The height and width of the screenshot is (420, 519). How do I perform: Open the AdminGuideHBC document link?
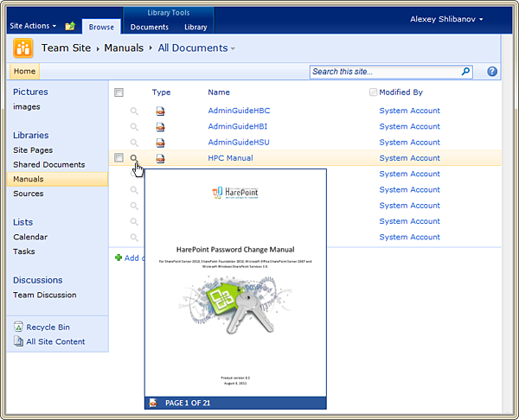239,111
